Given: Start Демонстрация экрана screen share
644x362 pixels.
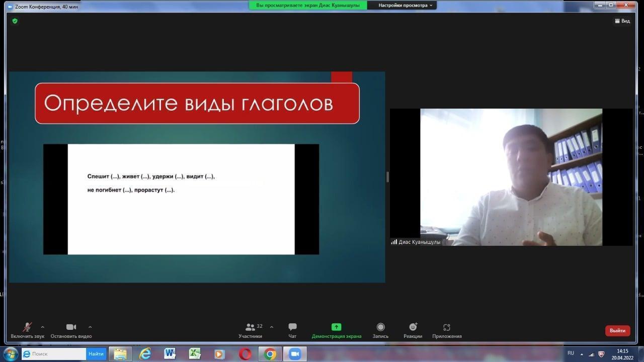Looking at the screenshot, I should click(336, 327).
